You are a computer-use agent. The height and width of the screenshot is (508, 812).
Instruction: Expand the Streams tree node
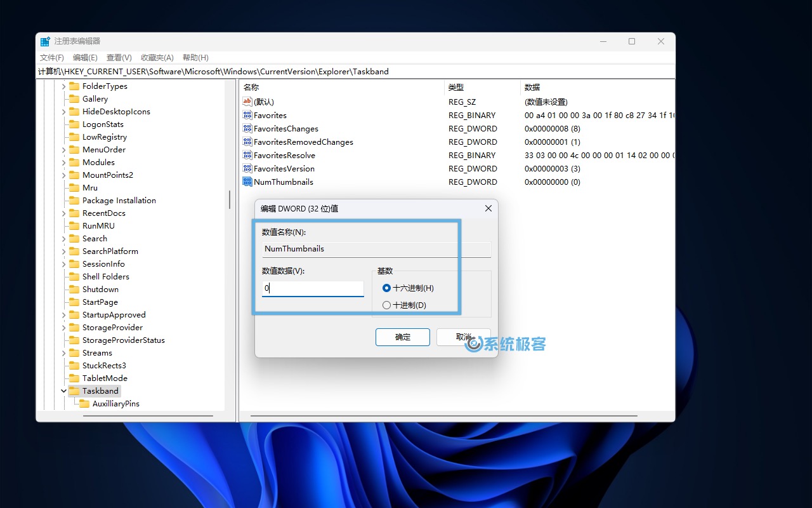[x=63, y=353]
